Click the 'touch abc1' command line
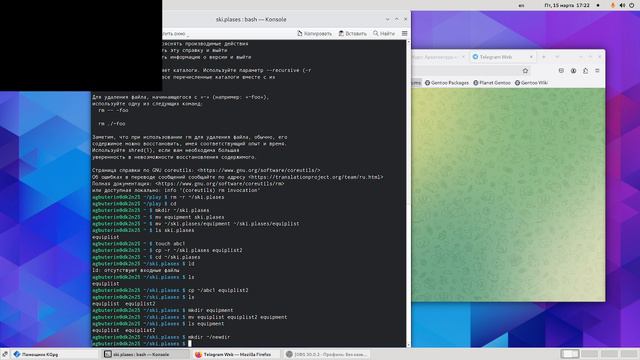 pyautogui.click(x=170, y=244)
